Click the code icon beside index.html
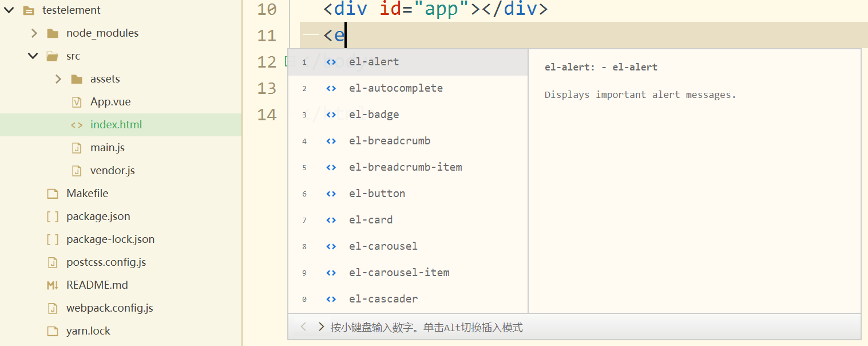This screenshot has width=868, height=346. tap(77, 125)
